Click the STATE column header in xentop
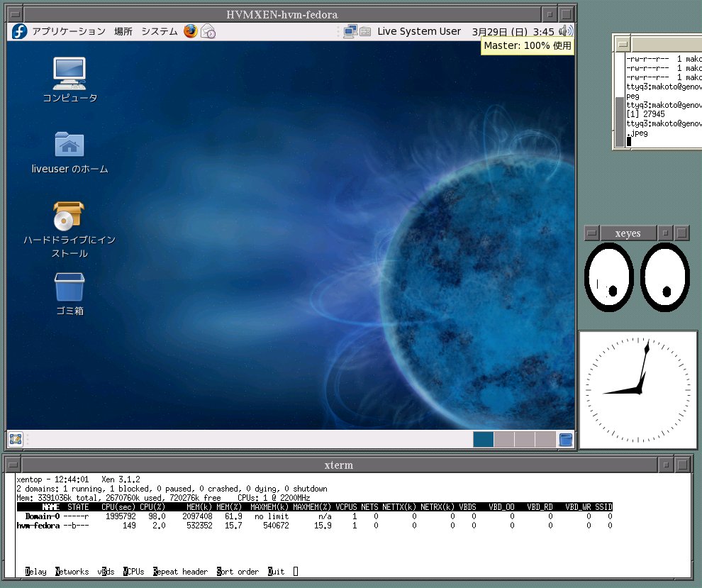The image size is (702, 588). coord(78,507)
